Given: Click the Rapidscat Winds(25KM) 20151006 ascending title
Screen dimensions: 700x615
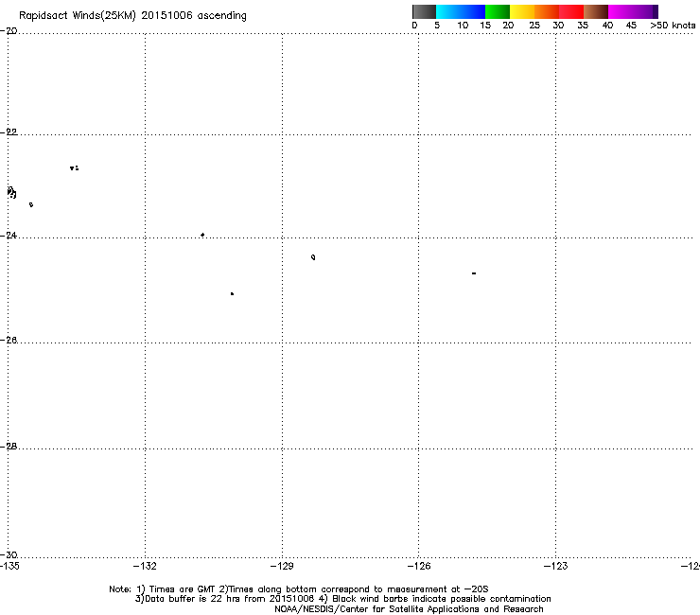Looking at the screenshot, I should tap(132, 16).
